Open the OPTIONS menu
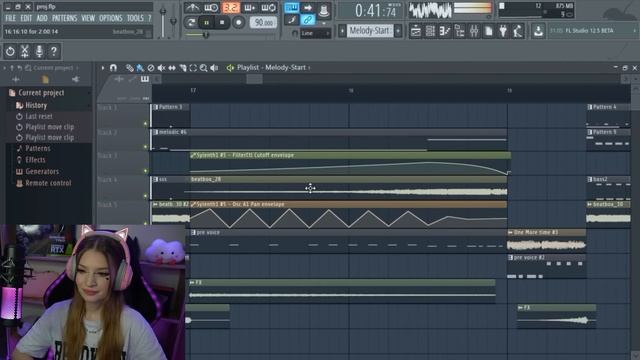 (111, 18)
